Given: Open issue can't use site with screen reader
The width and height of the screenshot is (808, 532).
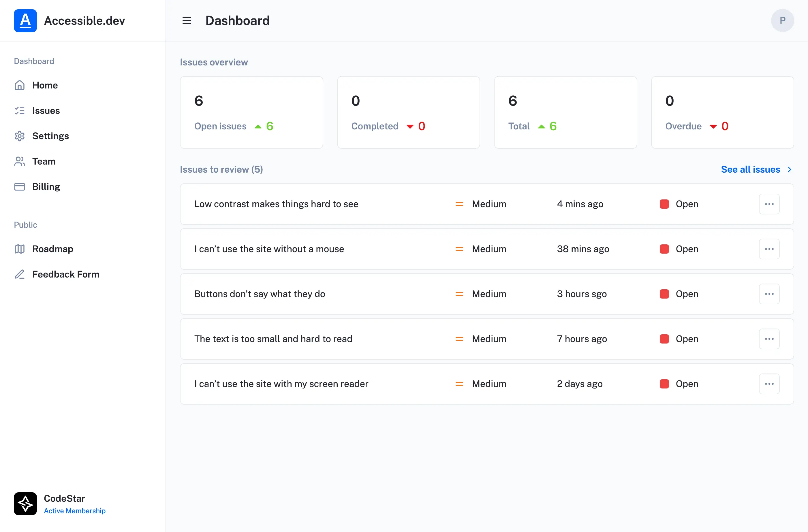Looking at the screenshot, I should pos(281,384).
